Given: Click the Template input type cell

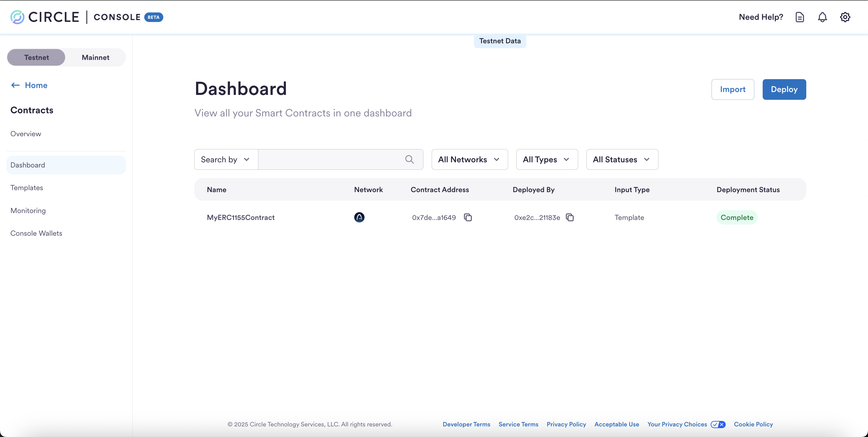Looking at the screenshot, I should [629, 217].
